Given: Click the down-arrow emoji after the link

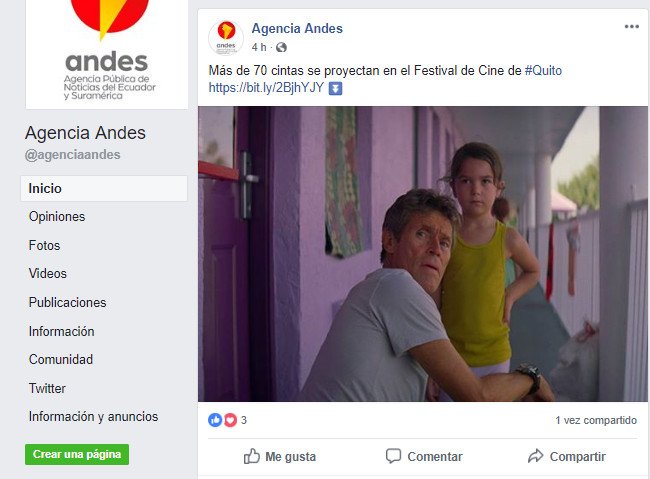Looking at the screenshot, I should (x=335, y=88).
